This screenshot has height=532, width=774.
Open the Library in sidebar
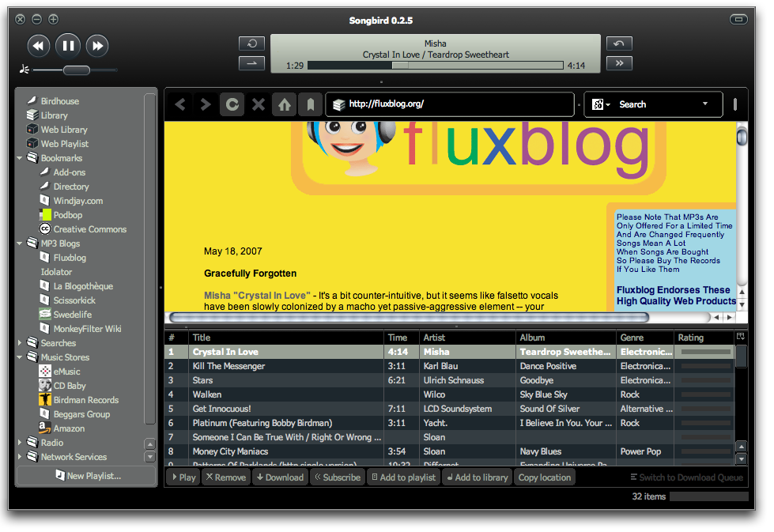(x=55, y=115)
